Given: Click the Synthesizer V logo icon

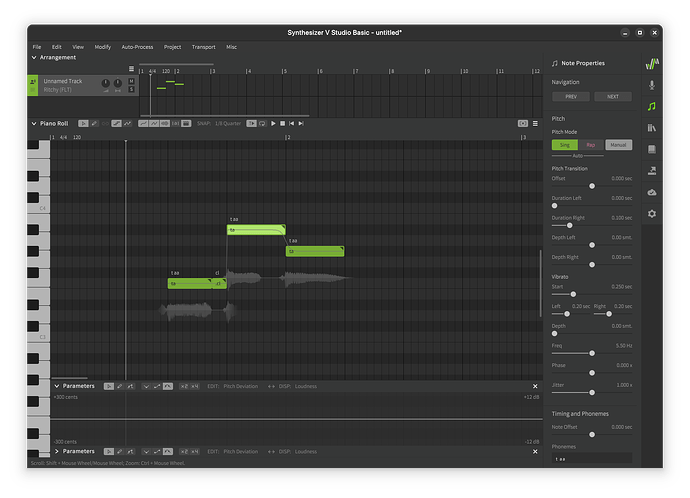Looking at the screenshot, I should [652, 64].
